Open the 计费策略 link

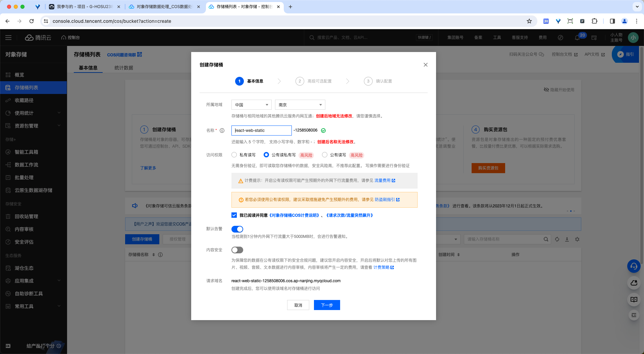[383, 267]
